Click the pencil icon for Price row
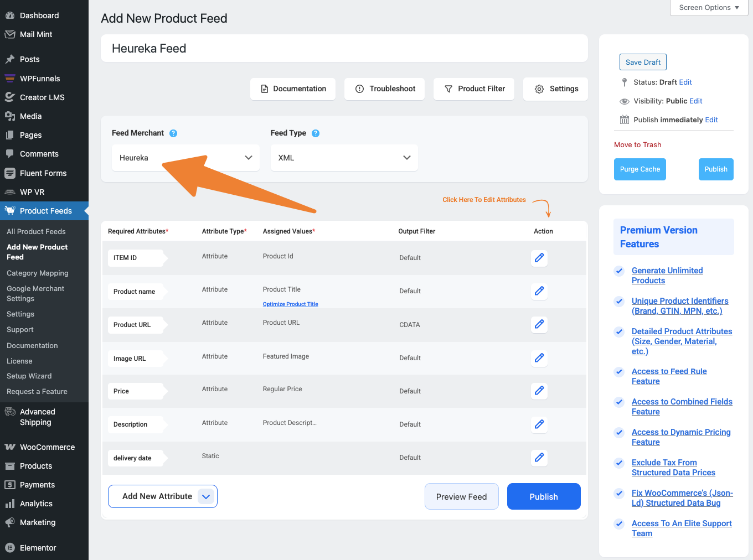The width and height of the screenshot is (753, 560). 539,391
